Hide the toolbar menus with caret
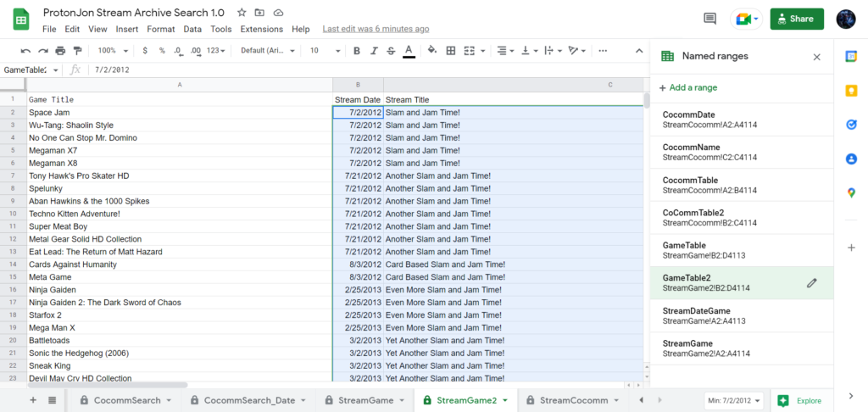This screenshot has height=412, width=868. 639,50
